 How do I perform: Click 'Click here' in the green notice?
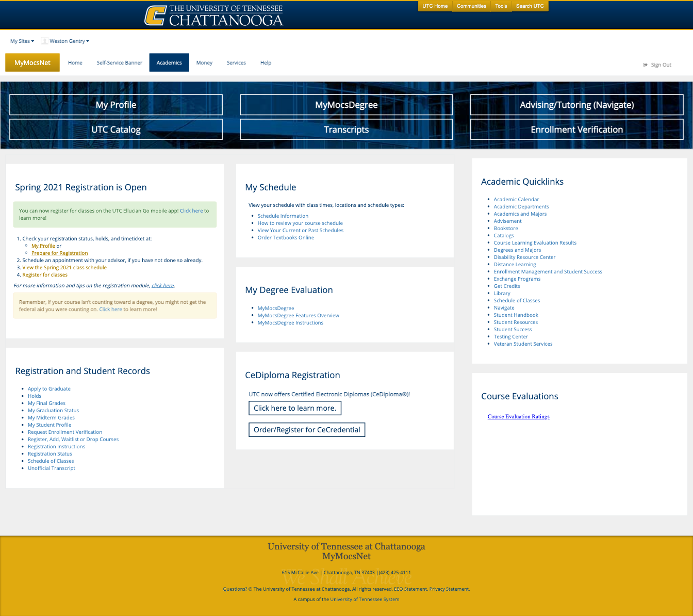(x=191, y=211)
